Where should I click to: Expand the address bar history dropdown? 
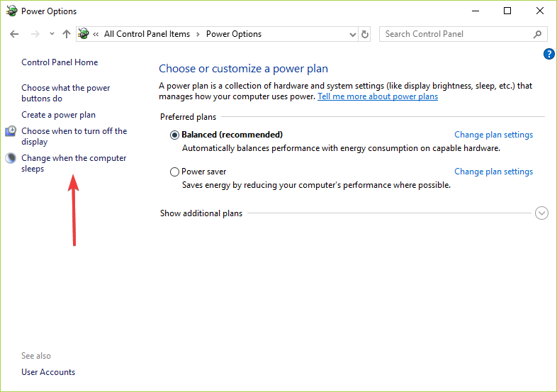352,35
